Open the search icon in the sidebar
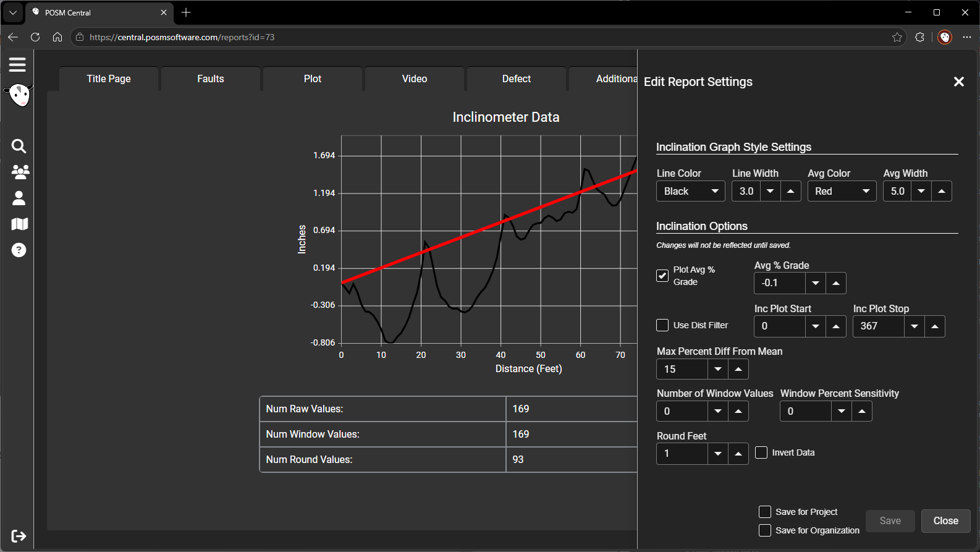The height and width of the screenshot is (552, 980). click(19, 146)
